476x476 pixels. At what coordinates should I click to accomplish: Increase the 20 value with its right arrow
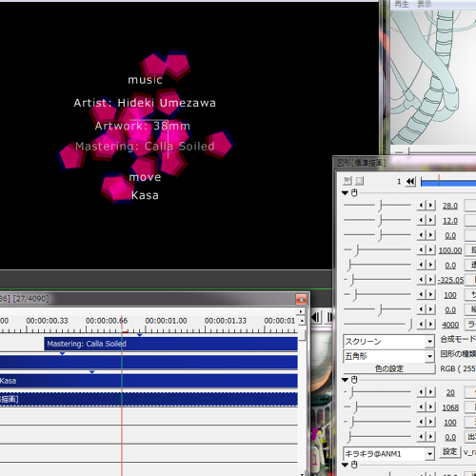[x=430, y=392]
